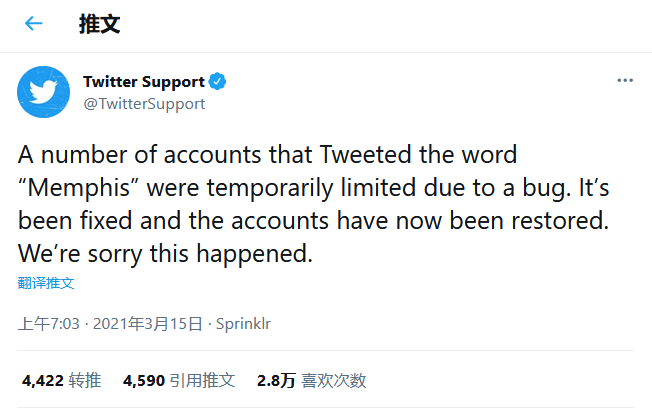Go back using the left arrow
This screenshot has height=409, width=652.
pyautogui.click(x=34, y=24)
